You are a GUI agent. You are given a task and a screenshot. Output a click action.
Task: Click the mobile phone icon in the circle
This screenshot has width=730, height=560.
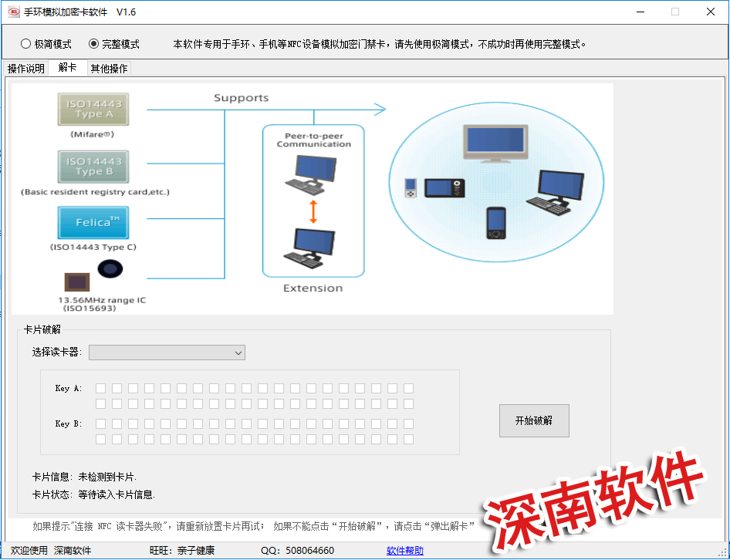496,224
